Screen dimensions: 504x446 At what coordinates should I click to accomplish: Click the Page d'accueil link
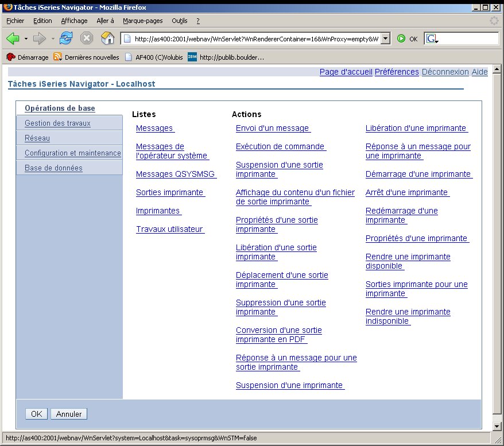346,72
